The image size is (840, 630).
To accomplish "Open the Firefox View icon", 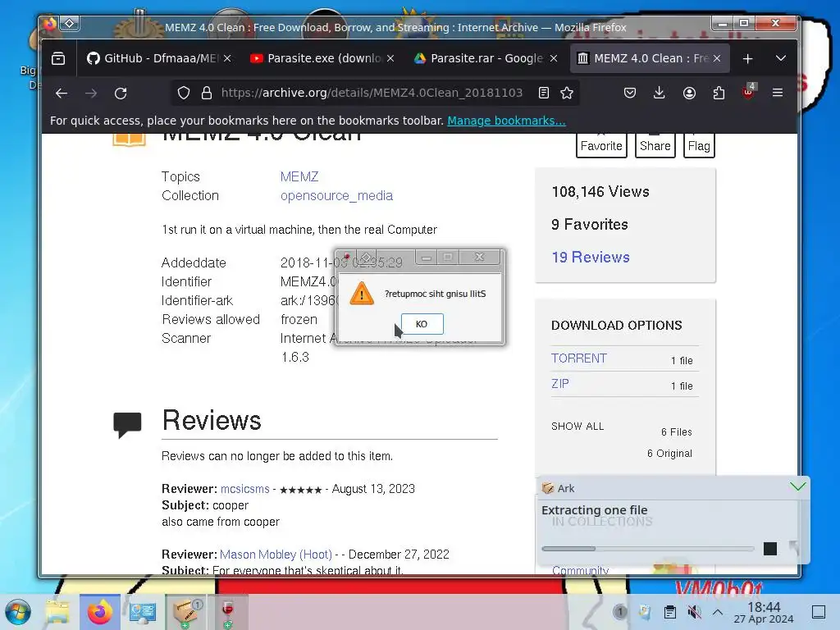I will point(58,58).
